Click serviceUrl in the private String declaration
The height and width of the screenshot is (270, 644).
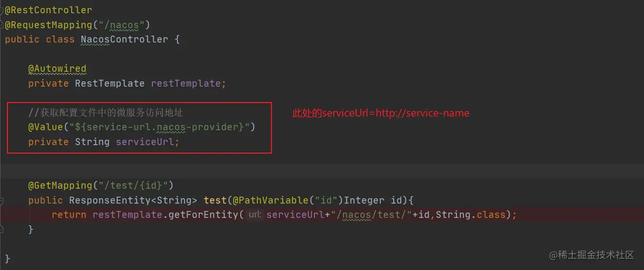(x=145, y=142)
